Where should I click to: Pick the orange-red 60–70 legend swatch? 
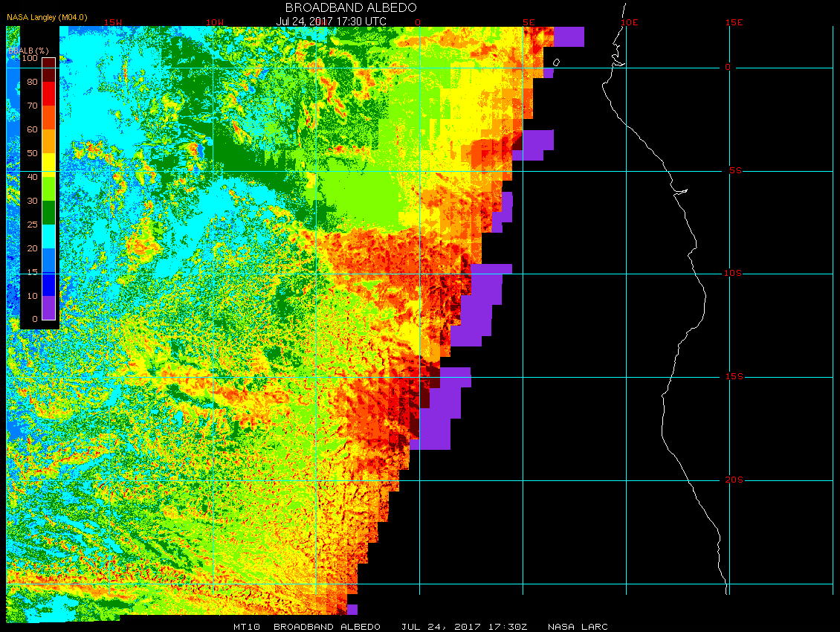coord(49,117)
